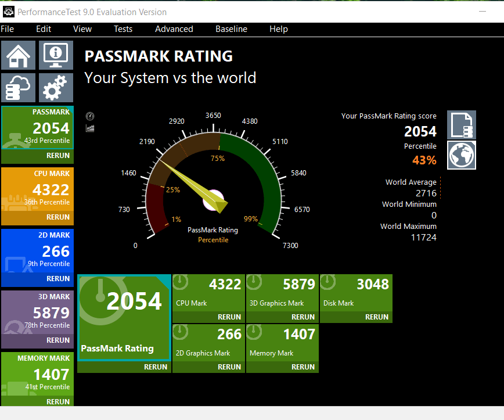Open the View menu

(82, 28)
